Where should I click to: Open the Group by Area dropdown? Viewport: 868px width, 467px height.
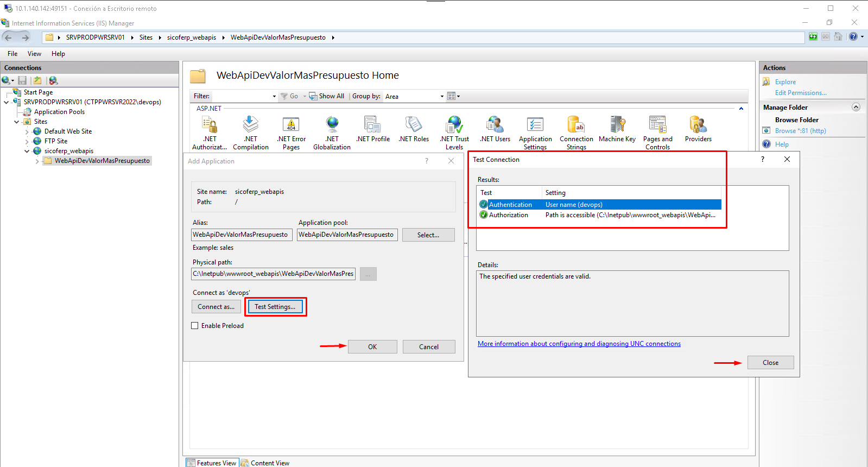[415, 97]
